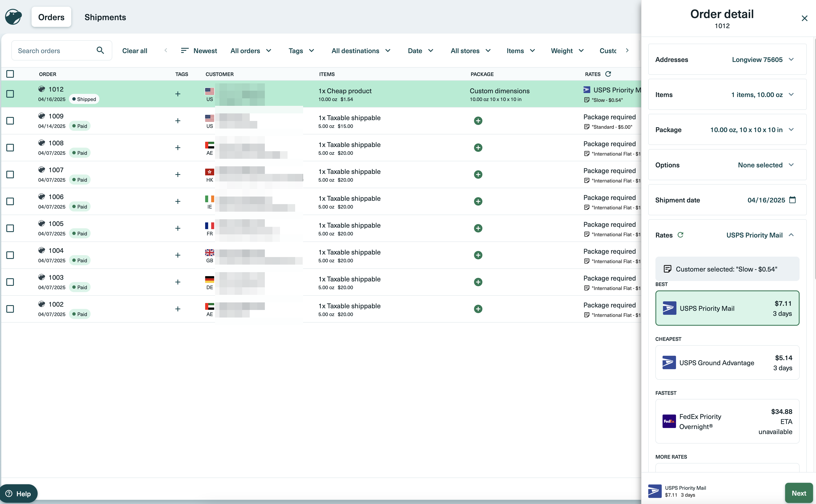816x504 pixels.
Task: Open the Weight filter dropdown
Action: tap(568, 51)
